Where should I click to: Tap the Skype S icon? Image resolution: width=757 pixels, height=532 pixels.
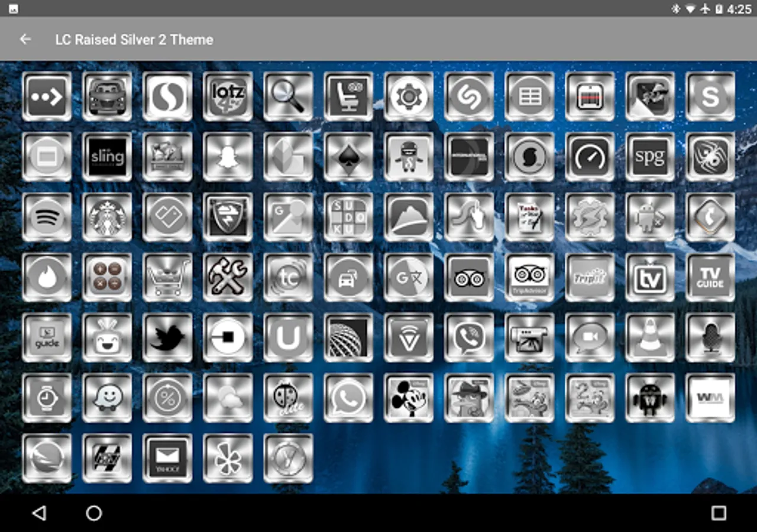pyautogui.click(x=710, y=96)
